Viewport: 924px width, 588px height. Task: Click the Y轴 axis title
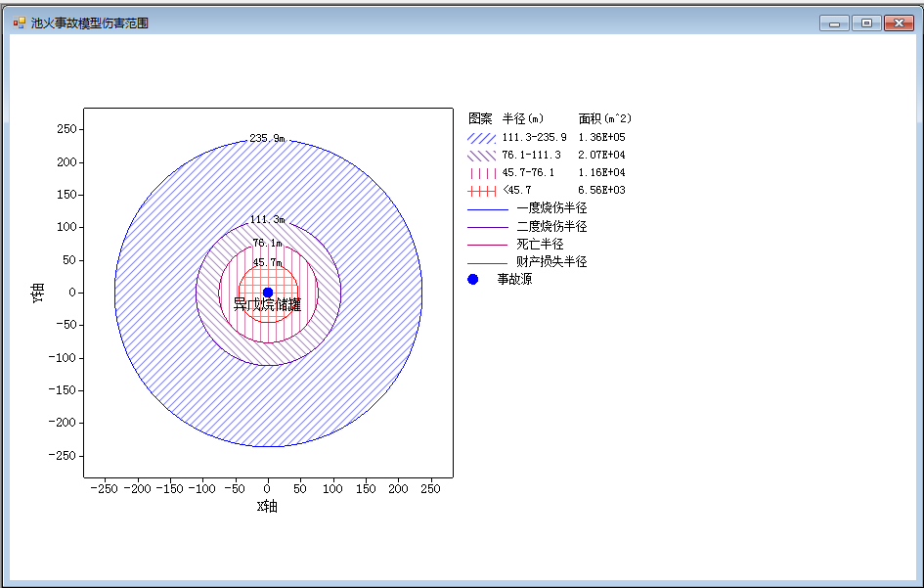point(38,293)
